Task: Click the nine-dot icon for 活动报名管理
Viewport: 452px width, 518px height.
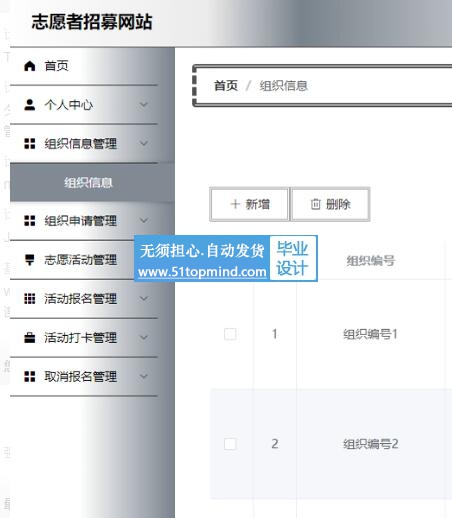Action: tap(30, 299)
